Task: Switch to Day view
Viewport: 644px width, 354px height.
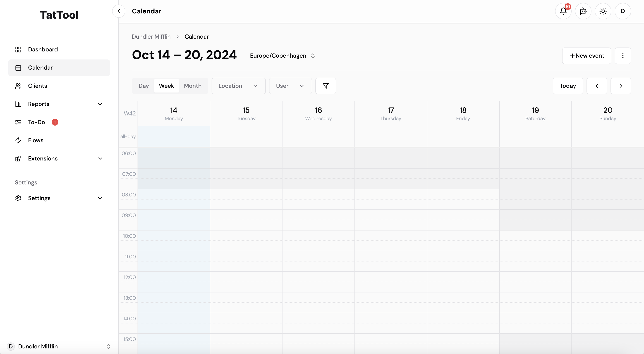Action: [x=144, y=86]
